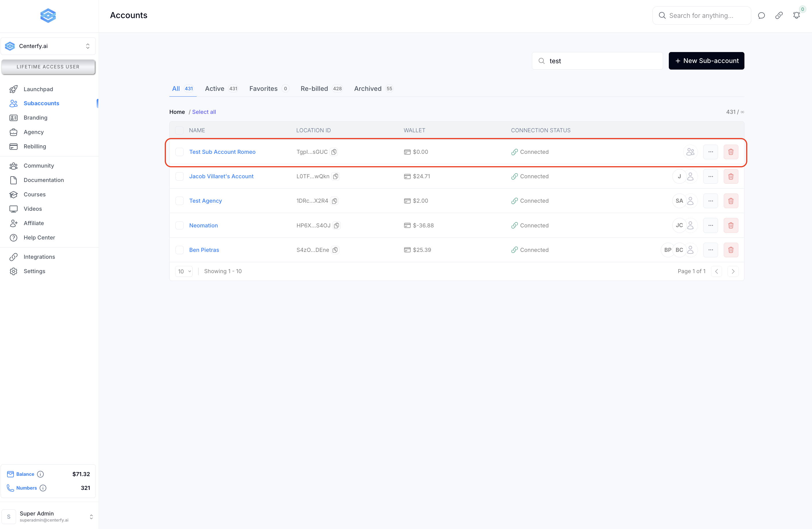Click the notifications bell icon

(796, 15)
